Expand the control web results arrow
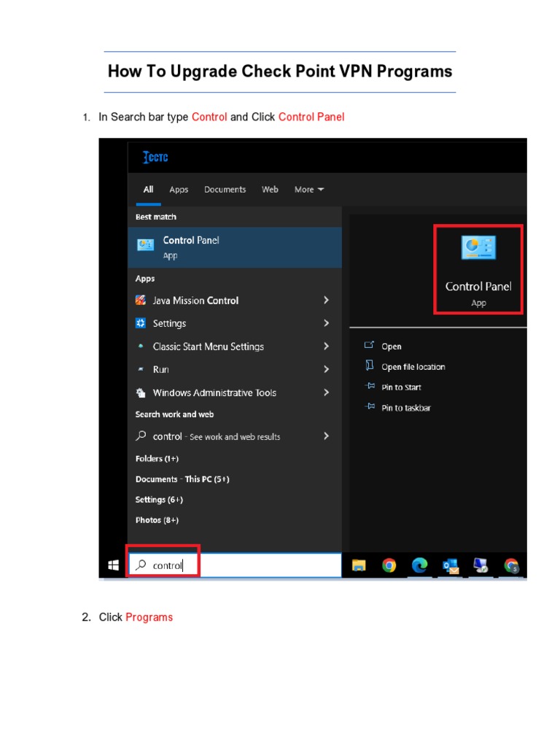This screenshot has width=560, height=747. (326, 436)
